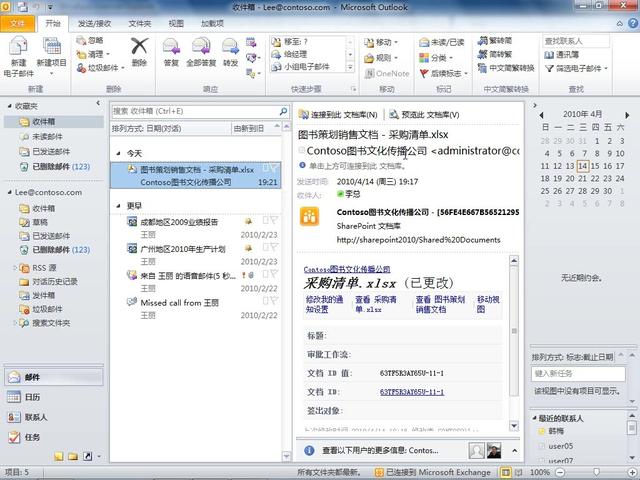Click the 简转繁 conversion icon
The height and width of the screenshot is (480, 640).
pos(483,54)
